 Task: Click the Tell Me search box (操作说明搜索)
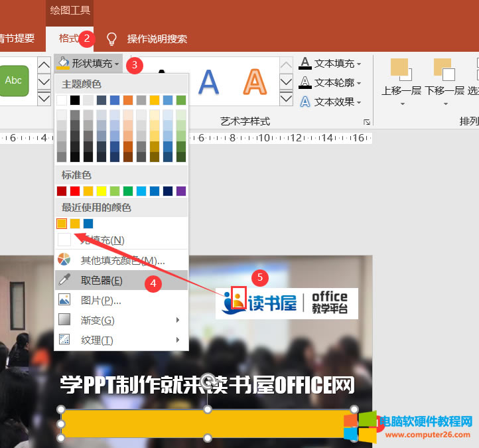tap(157, 38)
